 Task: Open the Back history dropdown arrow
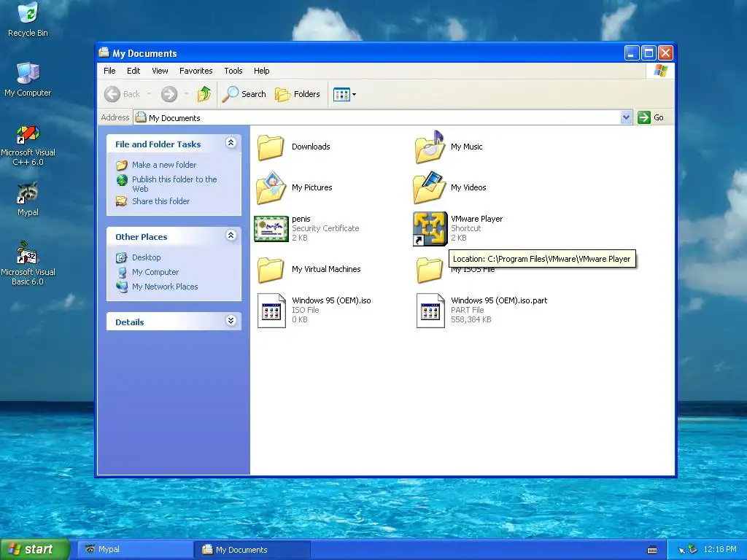click(149, 94)
